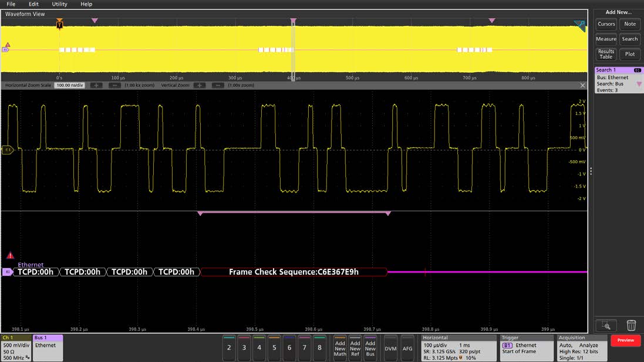Add a new Ref waveform
This screenshot has height=362, width=644.
pyautogui.click(x=355, y=348)
